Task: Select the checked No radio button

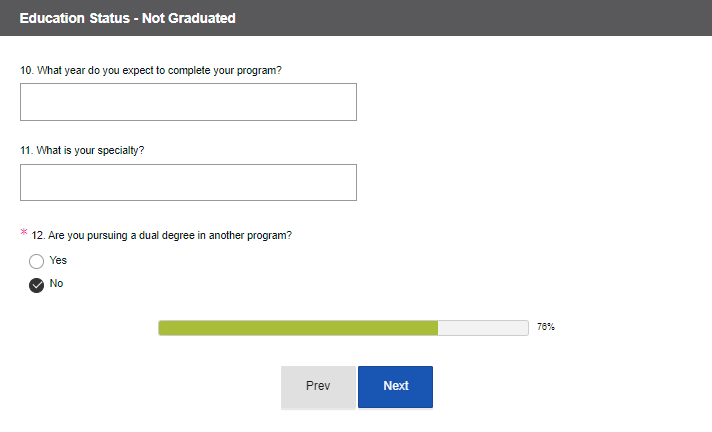Action: (x=37, y=285)
